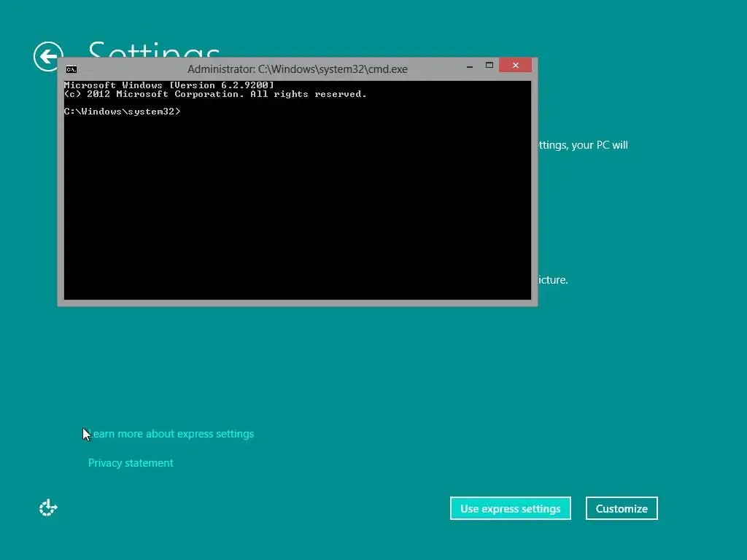The height and width of the screenshot is (560, 747).
Task: Click the Microsoft Windows version line
Action: coord(169,85)
